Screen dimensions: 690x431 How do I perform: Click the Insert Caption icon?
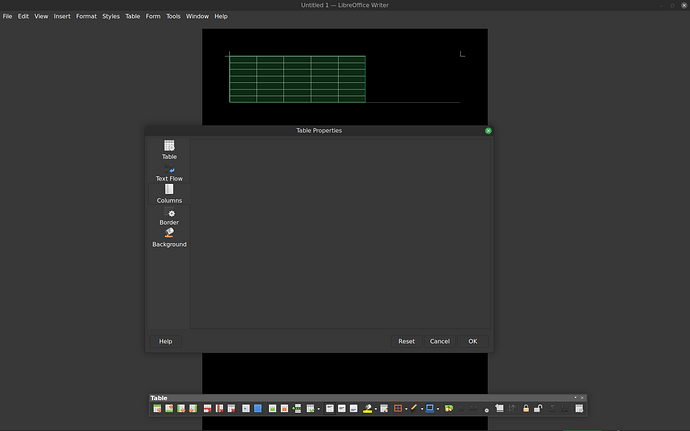(x=499, y=409)
